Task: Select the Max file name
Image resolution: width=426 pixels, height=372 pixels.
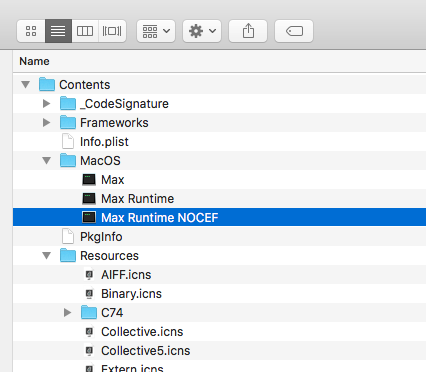Action: pos(113,180)
